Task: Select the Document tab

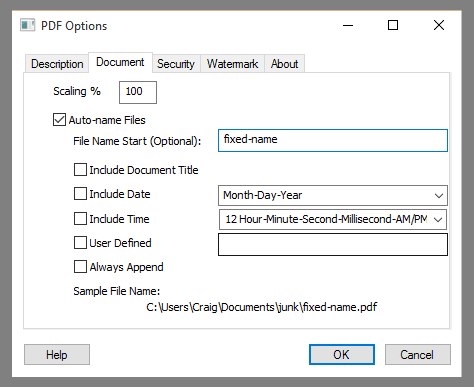Action: point(120,62)
